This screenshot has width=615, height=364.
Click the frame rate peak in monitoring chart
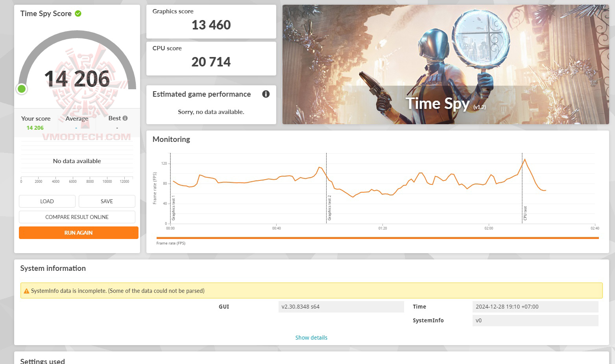click(525, 159)
